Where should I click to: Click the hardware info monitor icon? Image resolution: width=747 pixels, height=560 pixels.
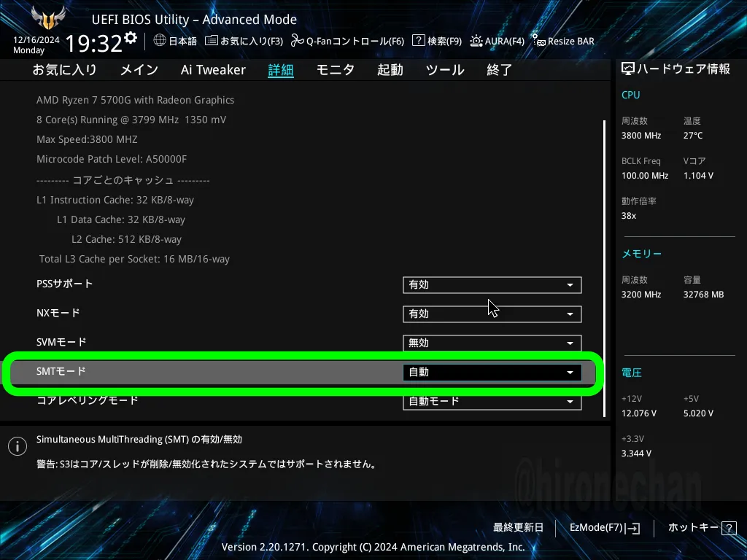click(628, 69)
